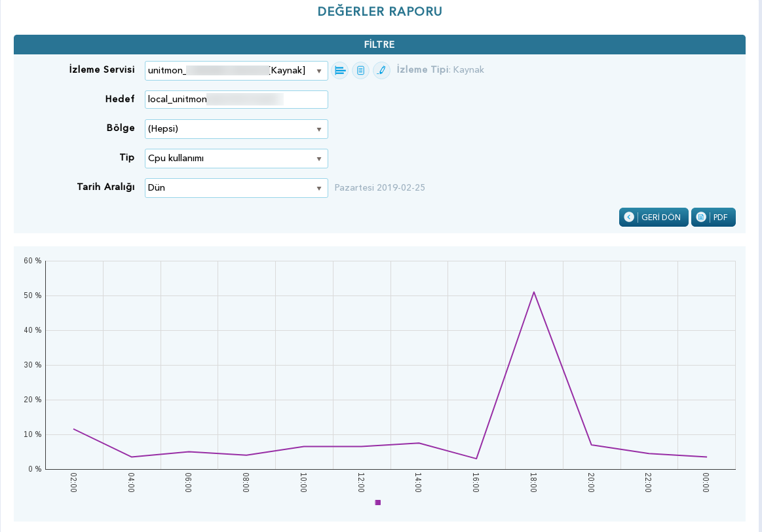762x532 pixels.
Task: Open the document report icon
Action: (x=360, y=71)
